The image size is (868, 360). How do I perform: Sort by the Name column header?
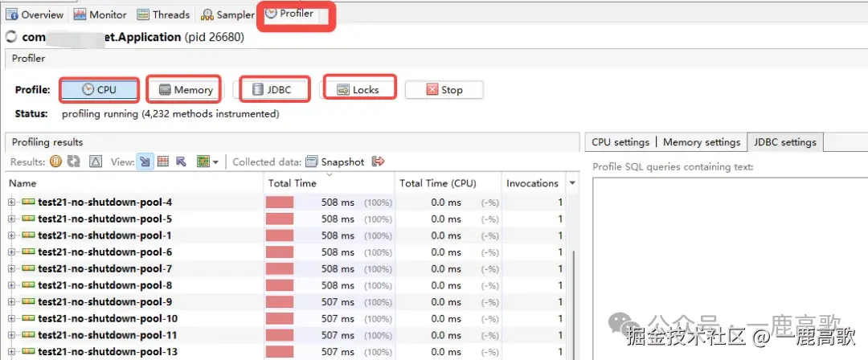click(x=135, y=183)
